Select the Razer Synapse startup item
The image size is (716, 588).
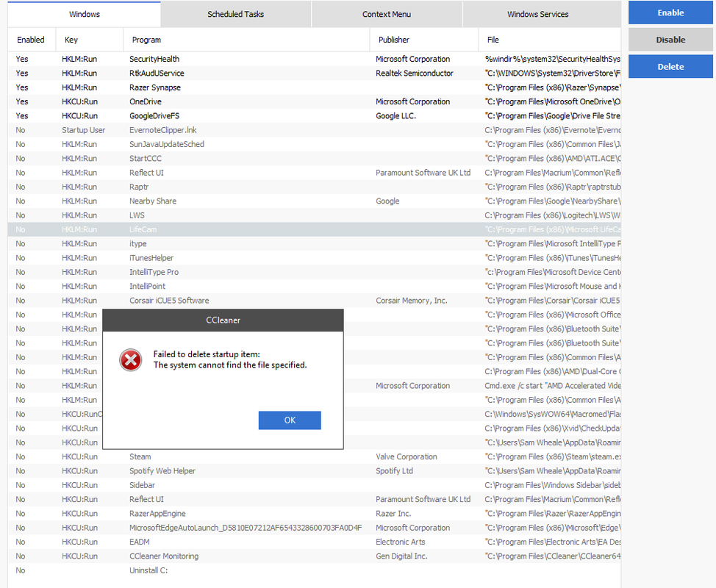(314, 87)
